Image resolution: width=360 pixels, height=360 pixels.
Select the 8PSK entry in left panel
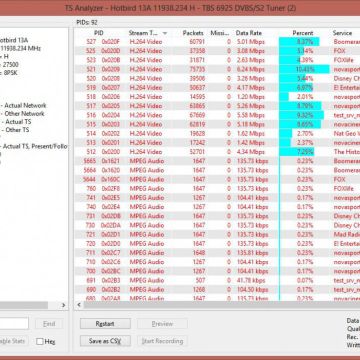[x=10, y=73]
